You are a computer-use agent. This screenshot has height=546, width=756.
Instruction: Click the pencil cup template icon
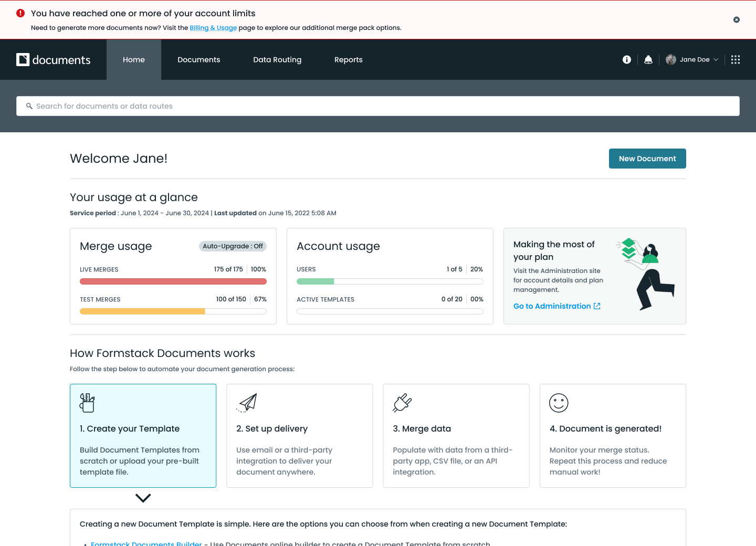[87, 403]
